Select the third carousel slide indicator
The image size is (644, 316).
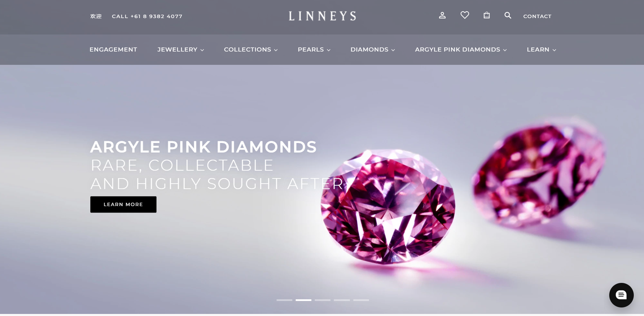coord(323,300)
